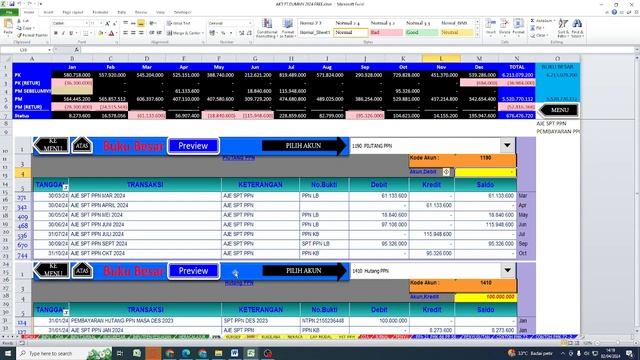Click Save in Quick Access Toolbar

(12, 4)
